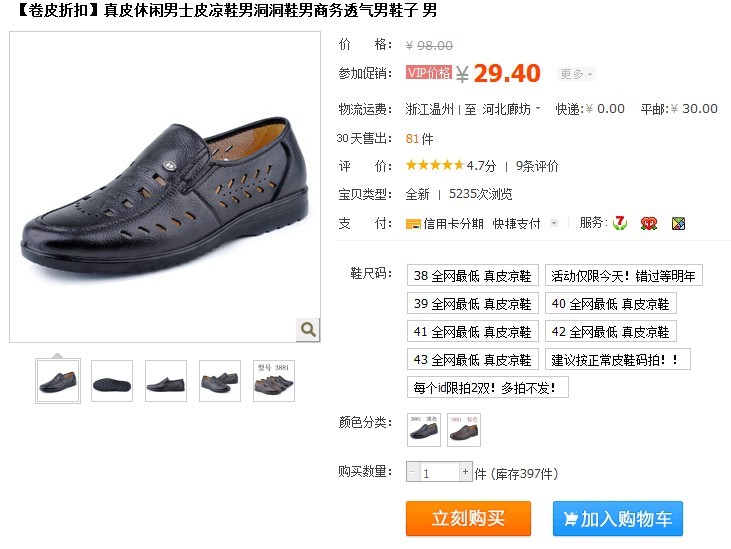
Task: Click the credit card installment icon
Action: pyautogui.click(x=413, y=224)
